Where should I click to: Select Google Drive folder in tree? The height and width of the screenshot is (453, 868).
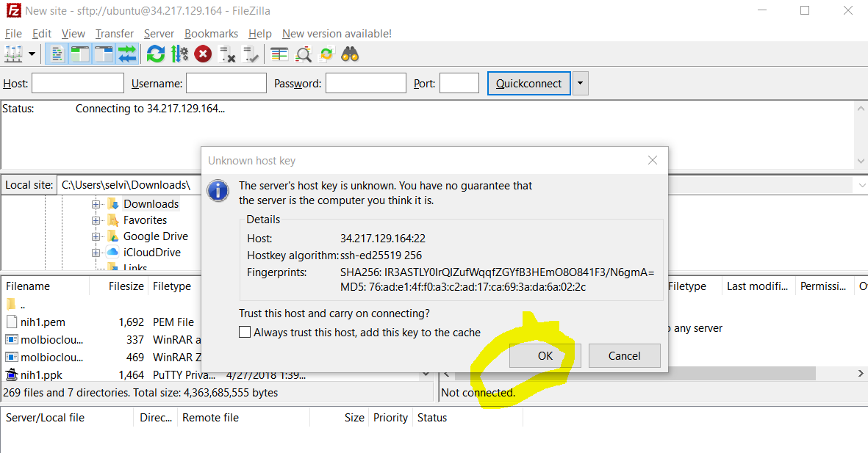(156, 236)
